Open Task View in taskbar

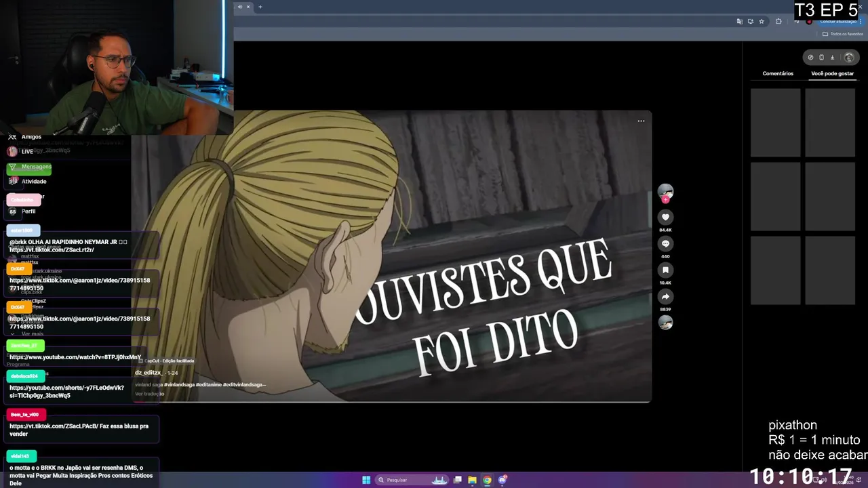pos(458,480)
